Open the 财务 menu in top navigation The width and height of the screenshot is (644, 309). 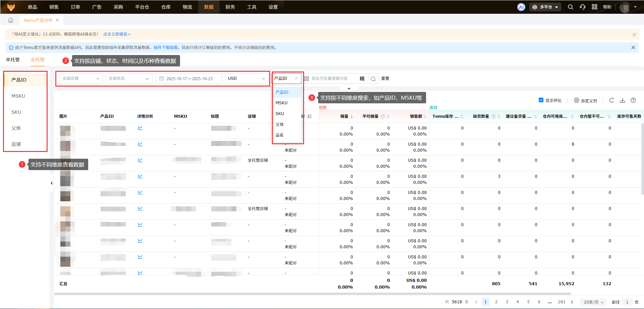coord(230,7)
